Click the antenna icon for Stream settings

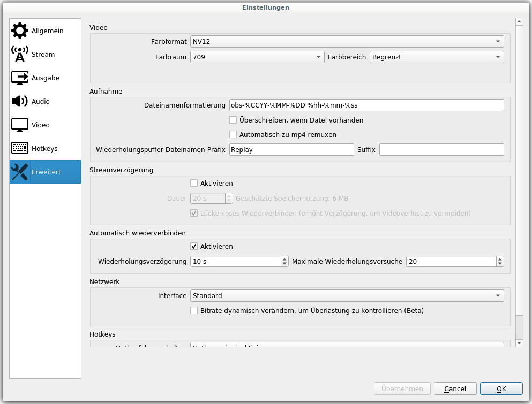(20, 55)
